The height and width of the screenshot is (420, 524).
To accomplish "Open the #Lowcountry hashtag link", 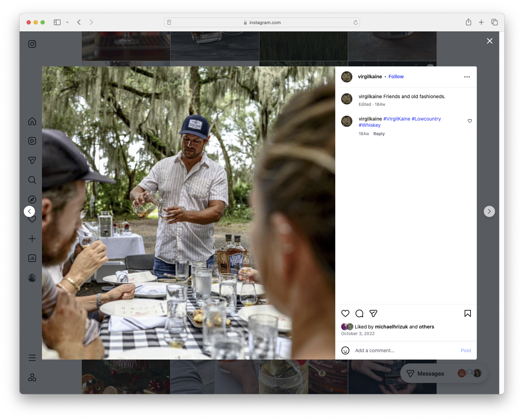I will point(426,119).
